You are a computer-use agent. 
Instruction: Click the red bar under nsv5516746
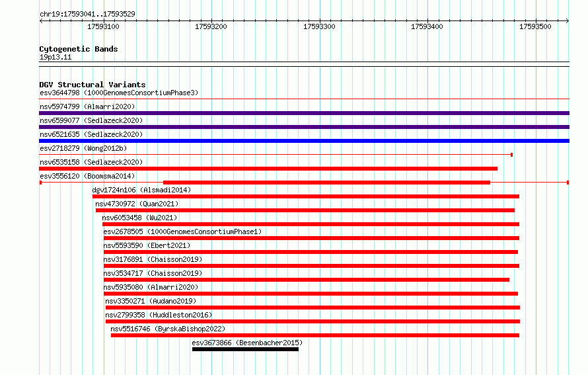315,335
